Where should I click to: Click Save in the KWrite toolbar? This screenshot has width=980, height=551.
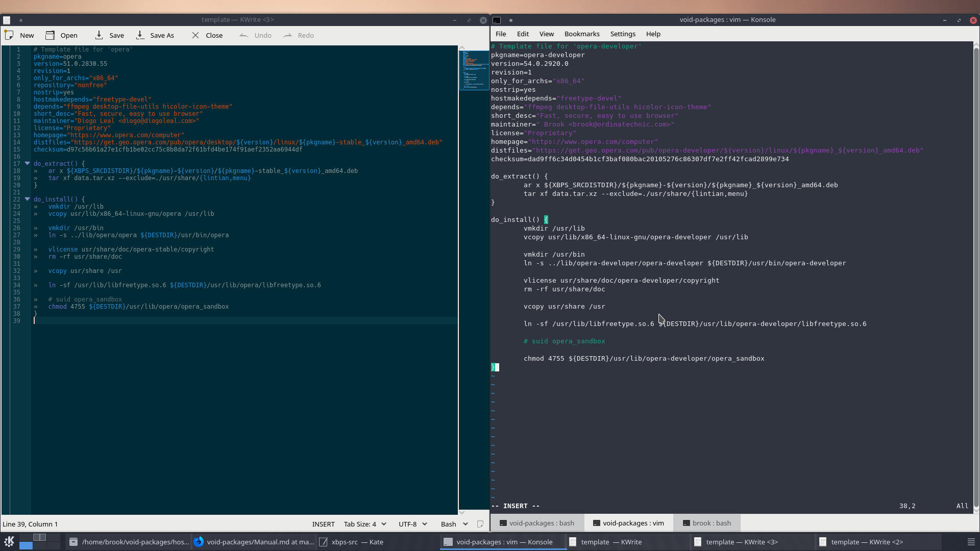[109, 35]
